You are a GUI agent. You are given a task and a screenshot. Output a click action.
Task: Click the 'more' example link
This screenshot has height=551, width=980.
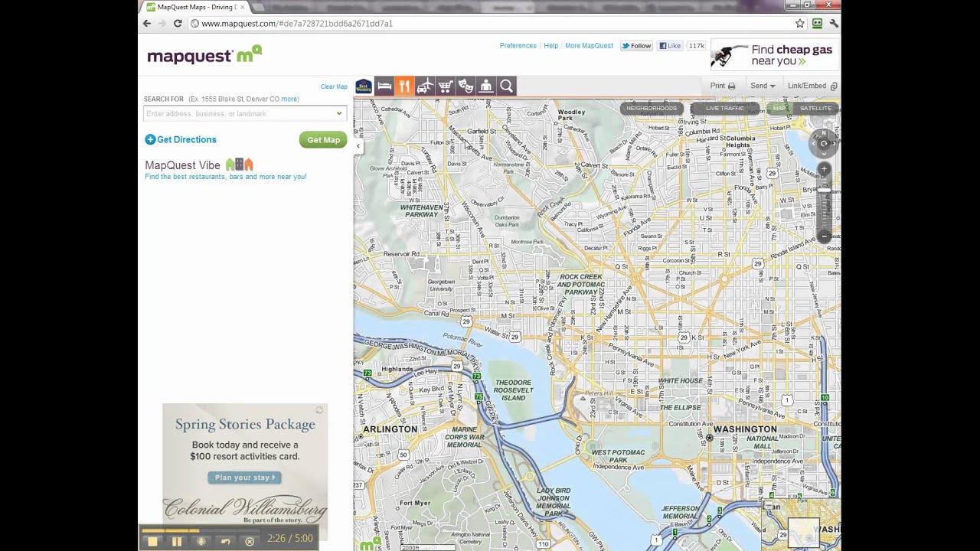point(289,99)
